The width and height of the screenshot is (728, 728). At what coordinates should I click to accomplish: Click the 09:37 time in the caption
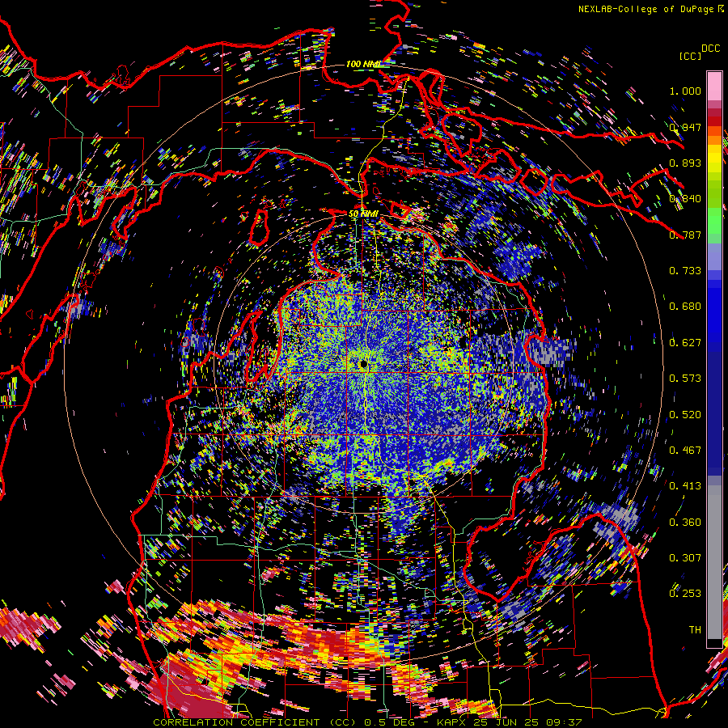[x=564, y=722]
